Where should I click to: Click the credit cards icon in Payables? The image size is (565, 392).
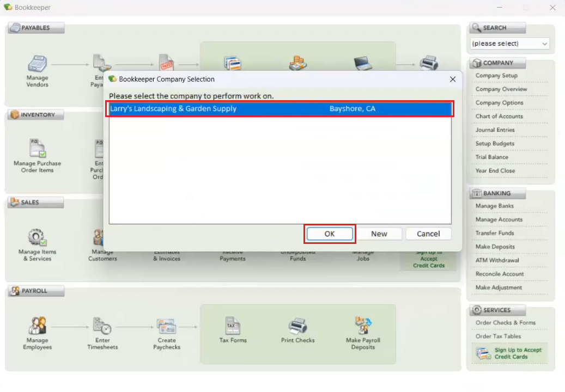click(233, 63)
